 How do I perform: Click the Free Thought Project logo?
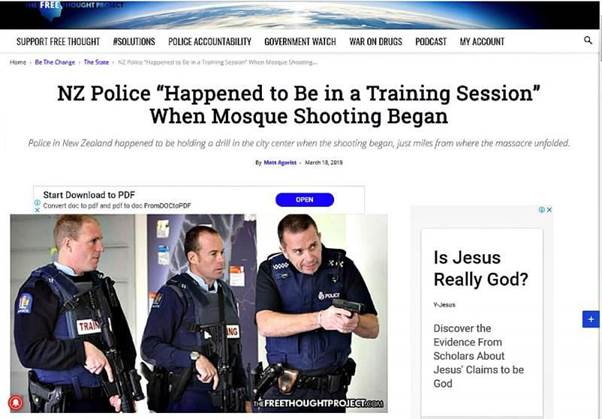(52, 10)
